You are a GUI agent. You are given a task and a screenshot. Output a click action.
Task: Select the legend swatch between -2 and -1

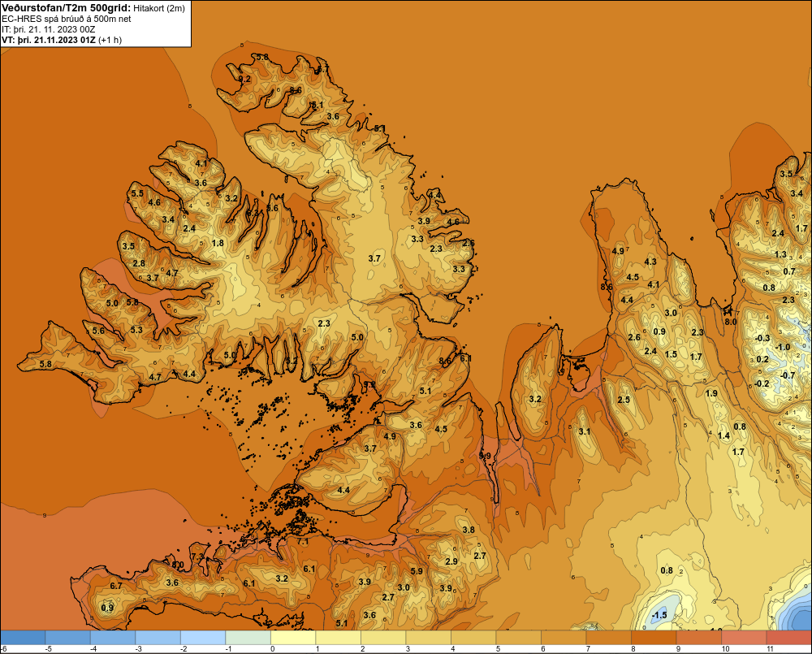[203, 637]
